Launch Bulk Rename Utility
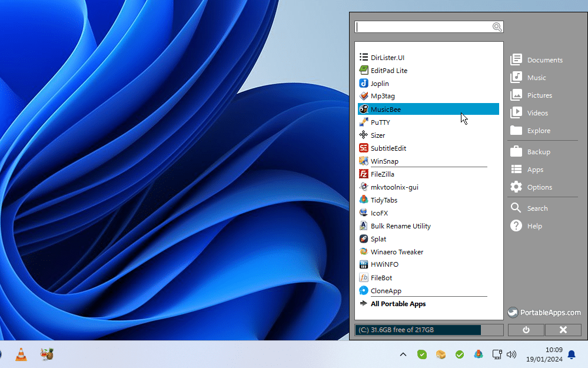Image resolution: width=588 pixels, height=368 pixels. 400,226
